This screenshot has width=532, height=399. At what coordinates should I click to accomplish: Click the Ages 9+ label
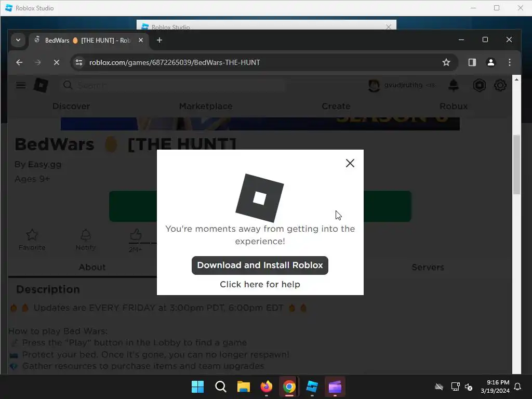coord(32,179)
